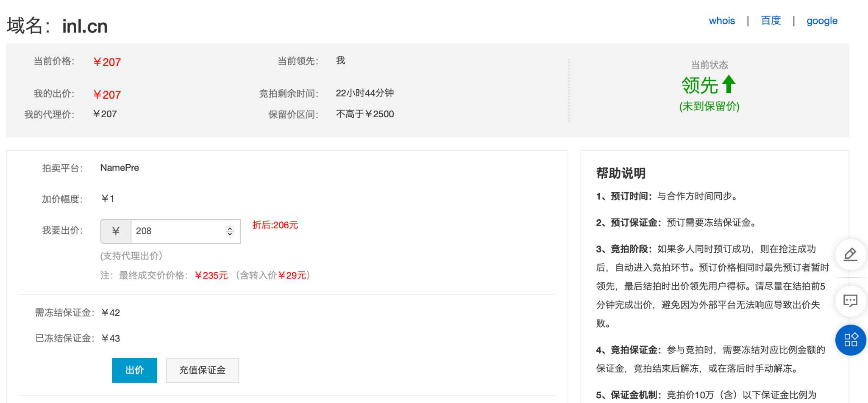Open the chat message floating icon
868x403 pixels.
coord(850,301)
